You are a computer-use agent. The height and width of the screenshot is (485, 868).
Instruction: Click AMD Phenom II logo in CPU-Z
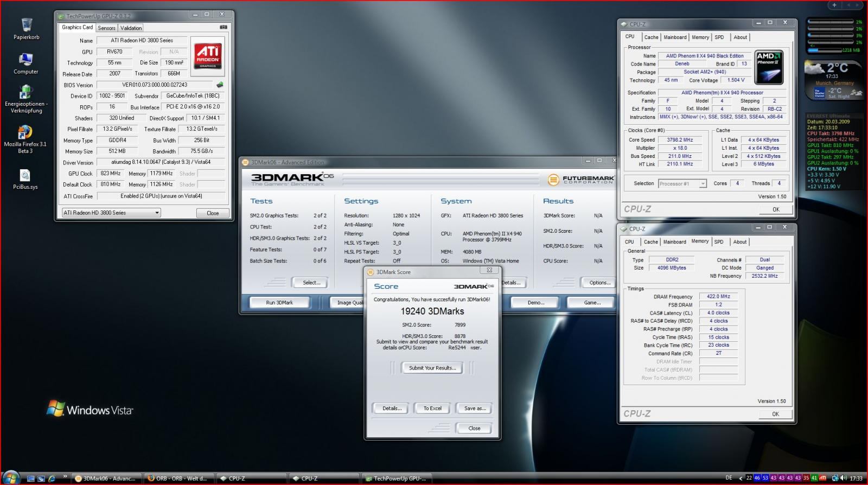(769, 67)
